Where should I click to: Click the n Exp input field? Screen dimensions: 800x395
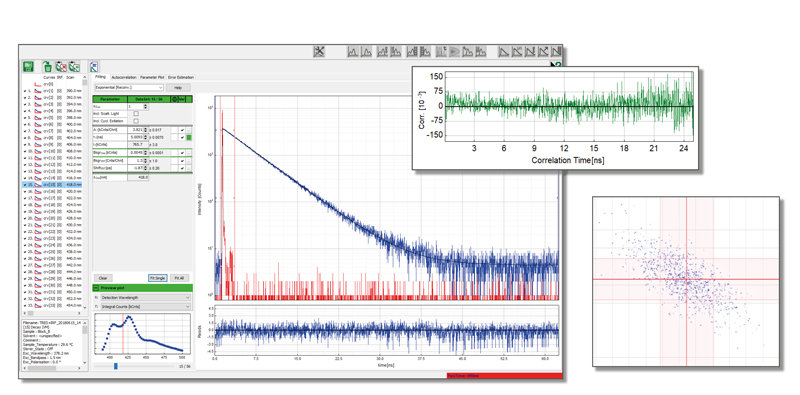[x=135, y=107]
